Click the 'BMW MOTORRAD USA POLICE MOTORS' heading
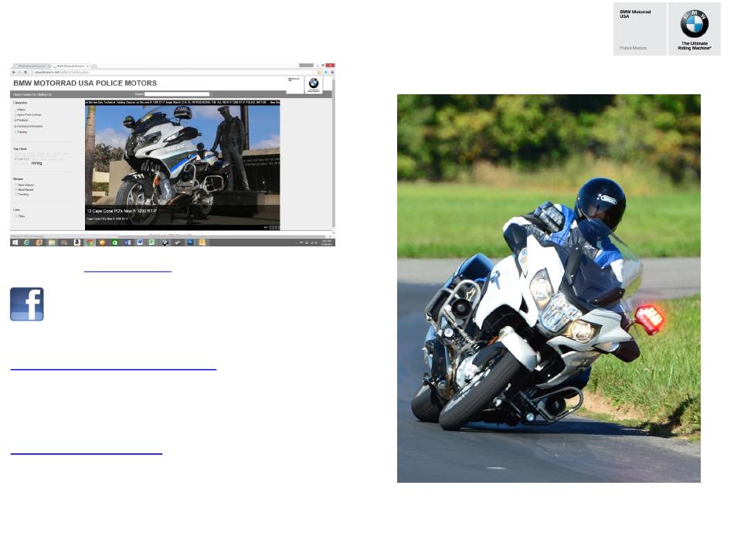Image resolution: width=734 pixels, height=560 pixels. point(85,83)
